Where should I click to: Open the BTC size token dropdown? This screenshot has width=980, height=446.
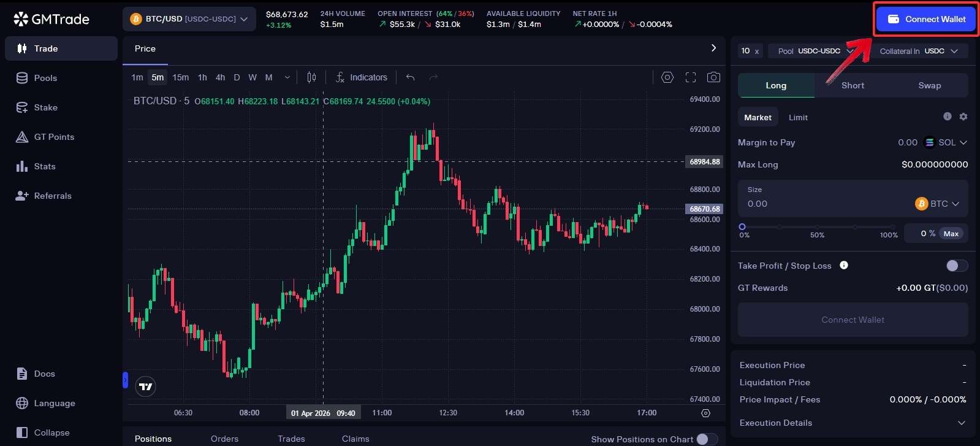tap(937, 204)
